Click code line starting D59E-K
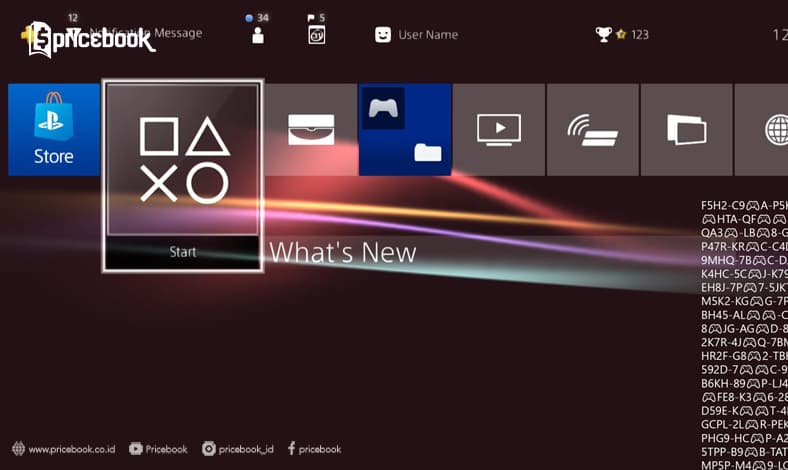The height and width of the screenshot is (470, 788). coord(744,411)
